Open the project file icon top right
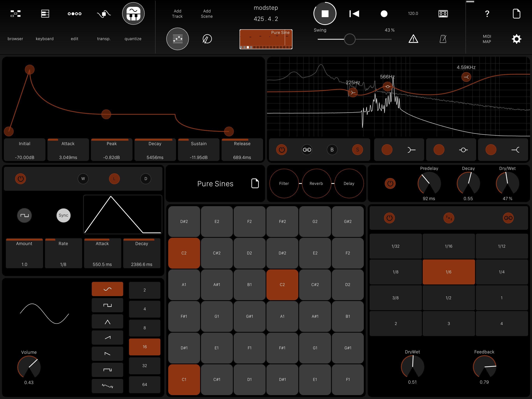Image resolution: width=532 pixels, height=399 pixels. coord(516,14)
